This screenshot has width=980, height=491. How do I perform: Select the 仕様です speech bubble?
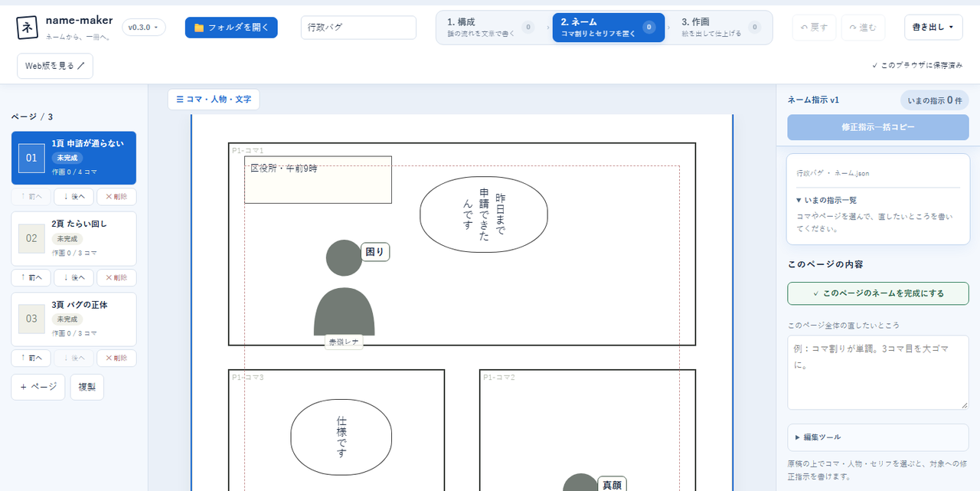(x=341, y=437)
